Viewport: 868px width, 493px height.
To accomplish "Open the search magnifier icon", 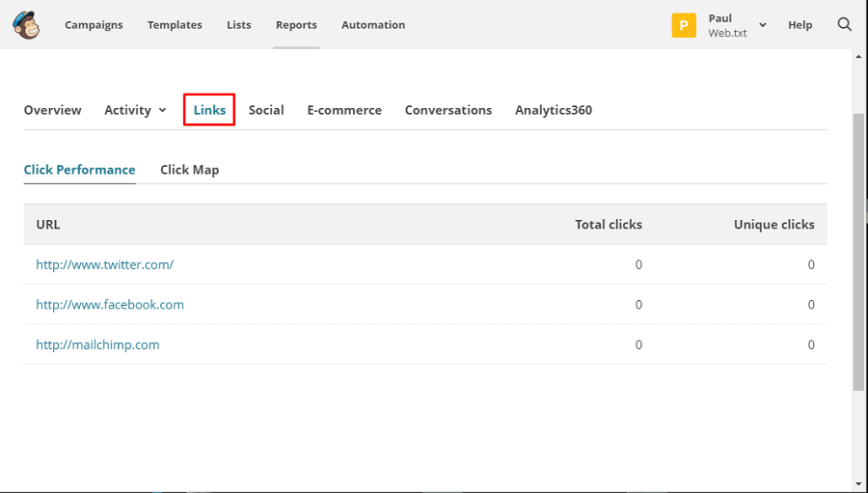I will click(x=844, y=24).
